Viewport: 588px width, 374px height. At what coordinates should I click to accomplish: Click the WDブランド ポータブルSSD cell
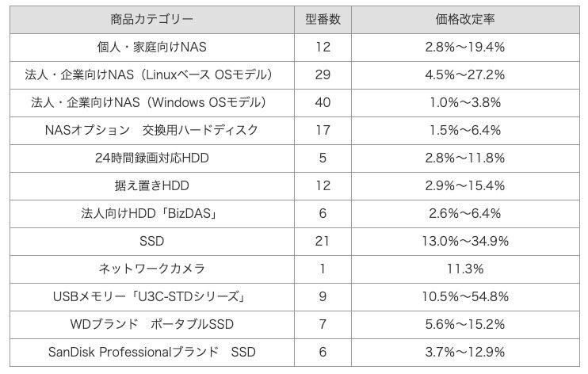coord(151,324)
